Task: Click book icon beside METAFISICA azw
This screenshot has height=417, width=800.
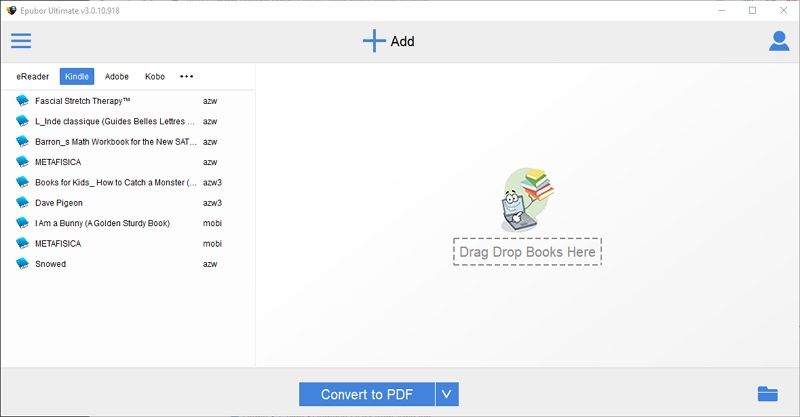Action: [x=22, y=162]
